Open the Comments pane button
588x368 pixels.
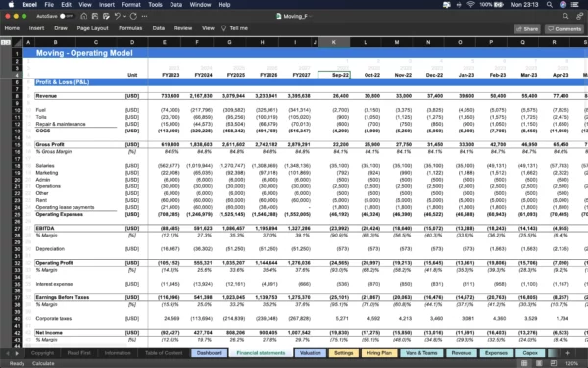click(x=564, y=28)
